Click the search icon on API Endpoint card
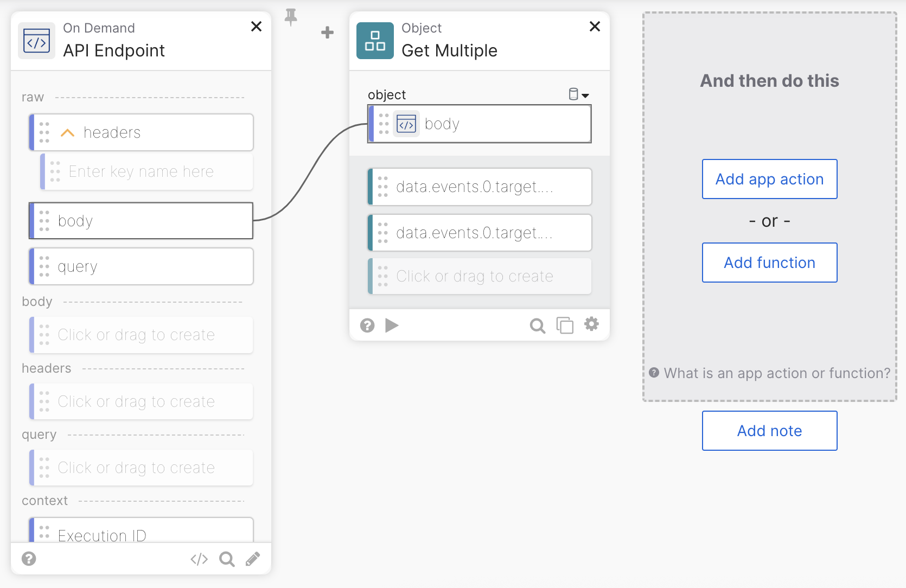Image resolution: width=906 pixels, height=588 pixels. [227, 559]
